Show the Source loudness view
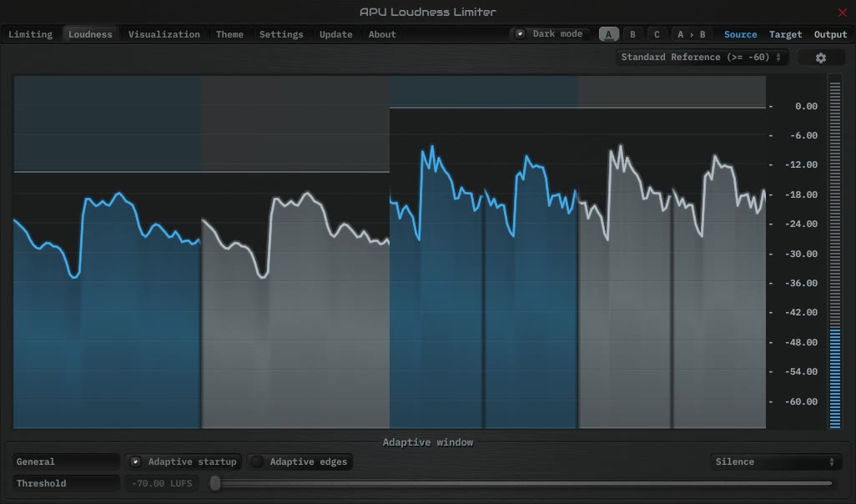 740,34
